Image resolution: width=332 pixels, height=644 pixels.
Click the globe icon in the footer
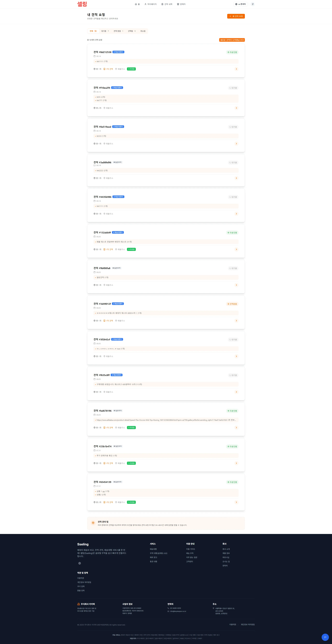(79, 563)
